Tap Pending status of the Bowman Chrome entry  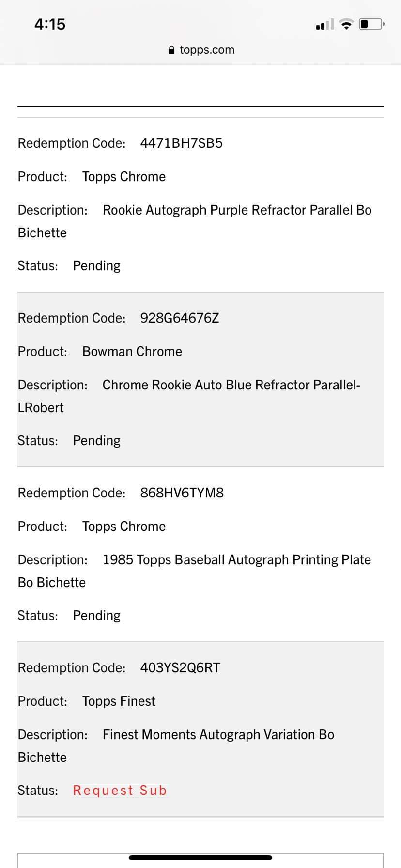96,441
